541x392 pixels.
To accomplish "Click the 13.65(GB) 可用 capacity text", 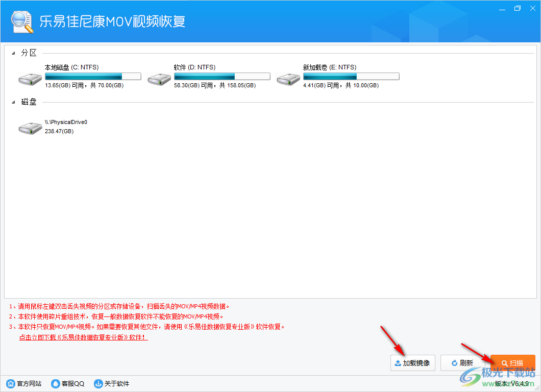I will point(84,85).
